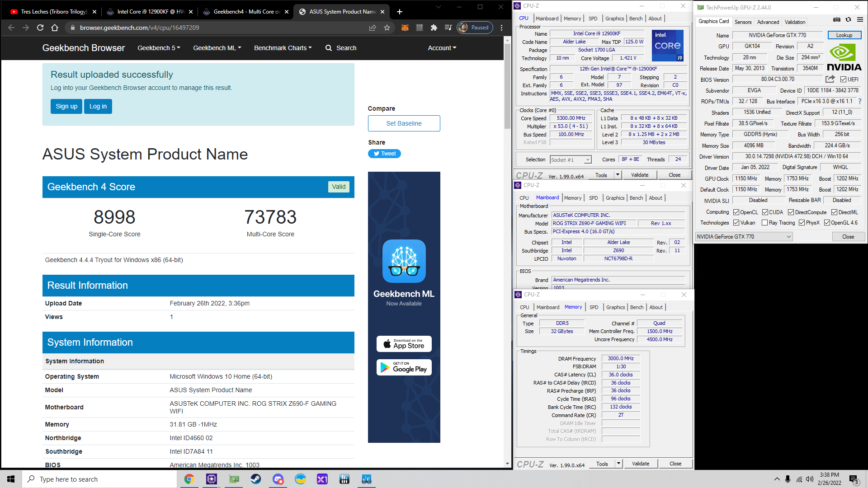
Task: Open Steam from the taskbar
Action: 256,479
